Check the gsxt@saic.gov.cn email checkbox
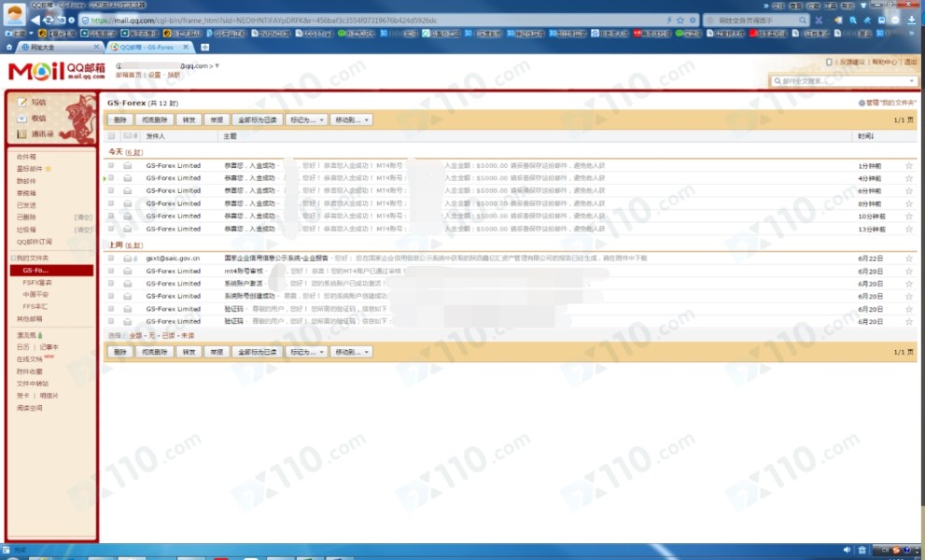This screenshot has height=560, width=925. point(111,259)
